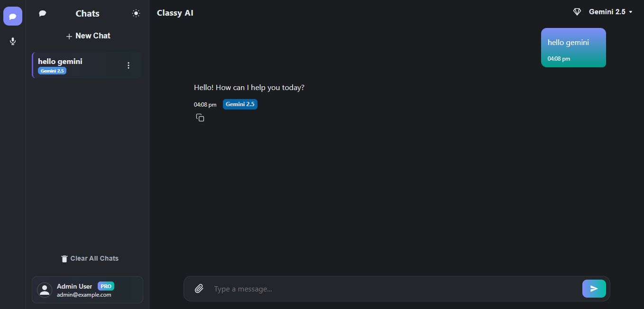Screen dimensions: 644x309
Task: Open options menu for 'hello gemini' chat
Action: coord(128,65)
